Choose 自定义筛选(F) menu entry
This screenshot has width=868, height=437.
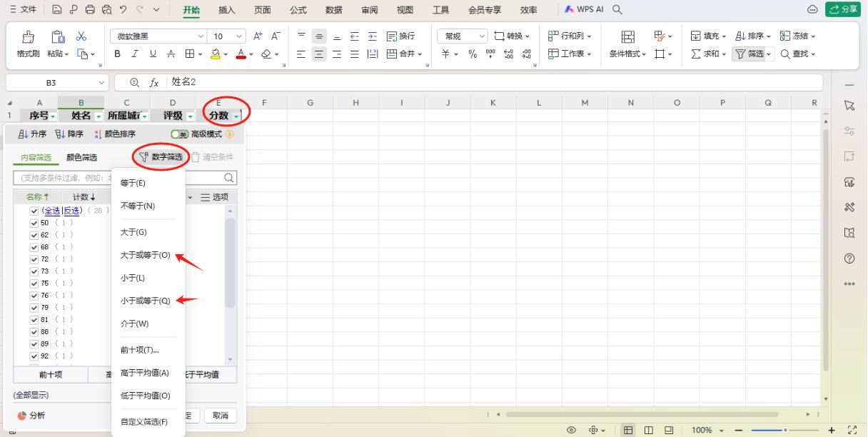pos(145,421)
